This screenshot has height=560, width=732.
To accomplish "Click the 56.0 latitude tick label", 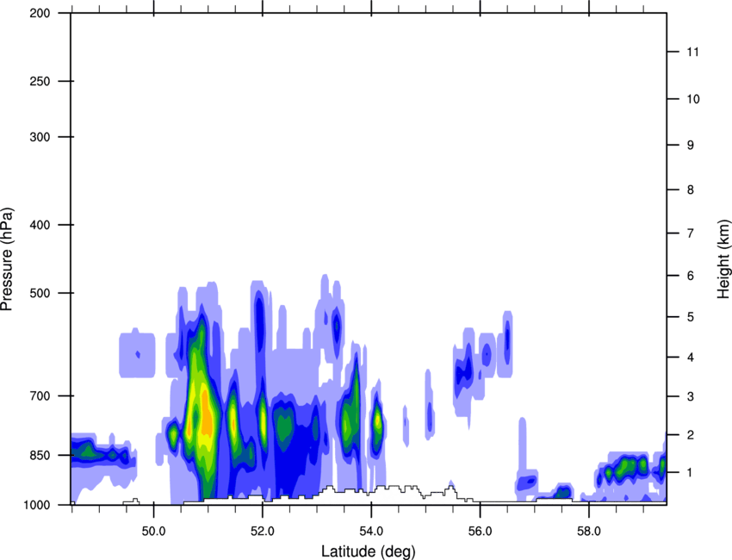I will pos(480,532).
